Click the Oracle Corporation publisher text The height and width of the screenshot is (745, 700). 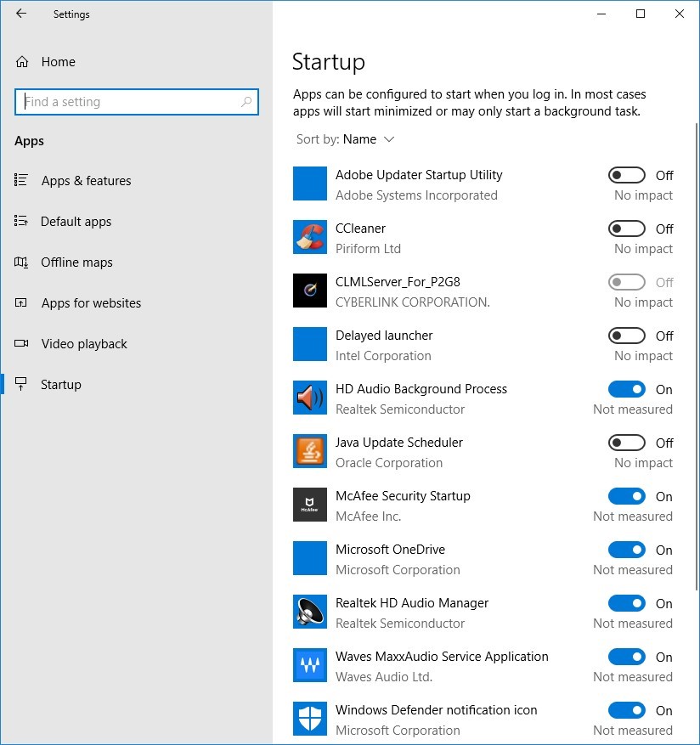point(389,463)
